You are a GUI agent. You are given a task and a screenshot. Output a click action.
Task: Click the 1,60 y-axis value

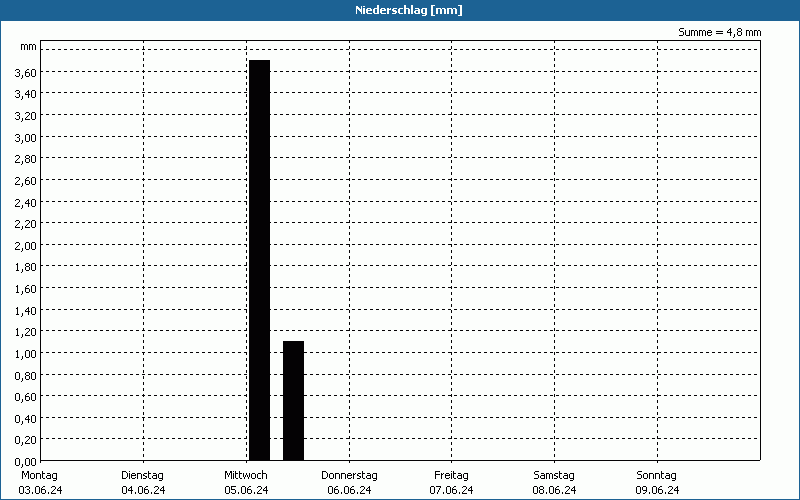tap(26, 289)
